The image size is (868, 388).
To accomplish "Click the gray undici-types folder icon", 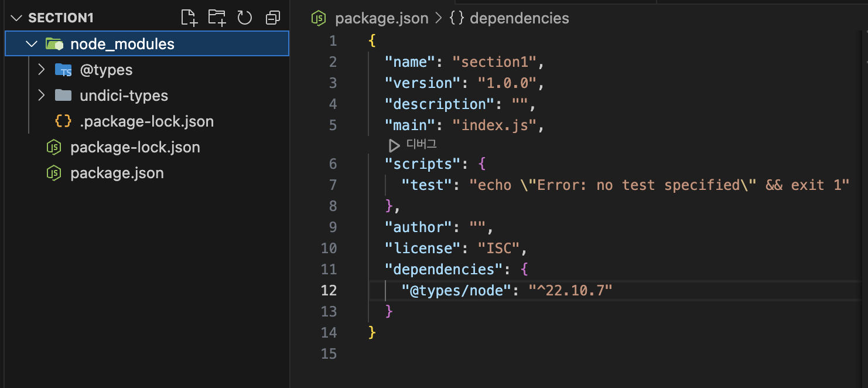I will tap(63, 96).
